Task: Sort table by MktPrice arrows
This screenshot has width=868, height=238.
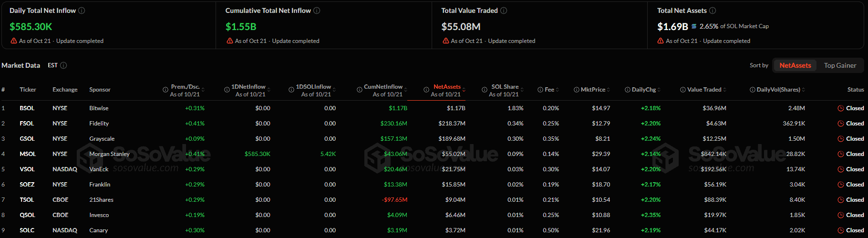Action: [x=609, y=90]
